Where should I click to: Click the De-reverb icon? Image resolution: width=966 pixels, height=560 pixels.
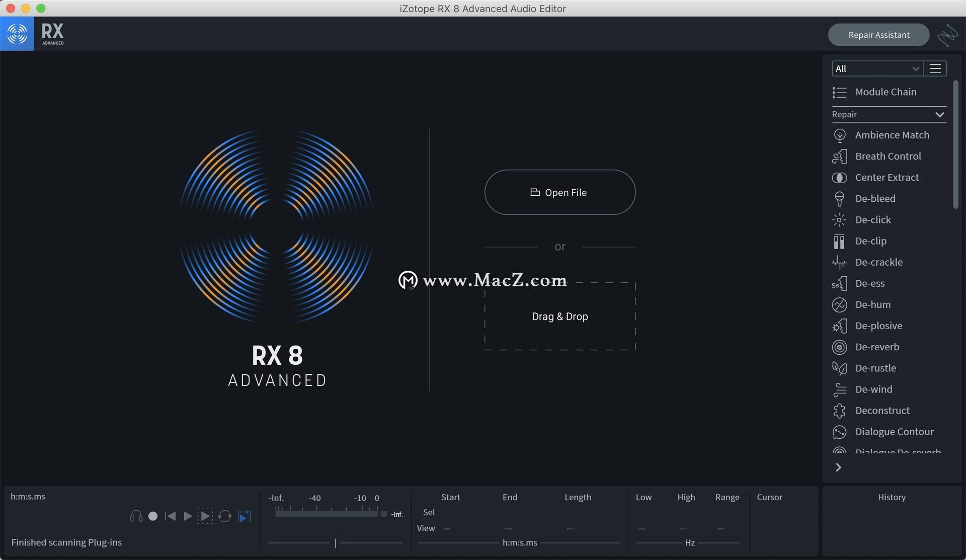[839, 347]
